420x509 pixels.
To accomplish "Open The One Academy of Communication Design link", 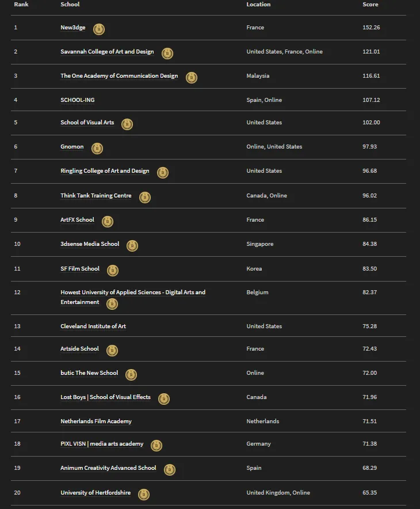I will 119,75.
